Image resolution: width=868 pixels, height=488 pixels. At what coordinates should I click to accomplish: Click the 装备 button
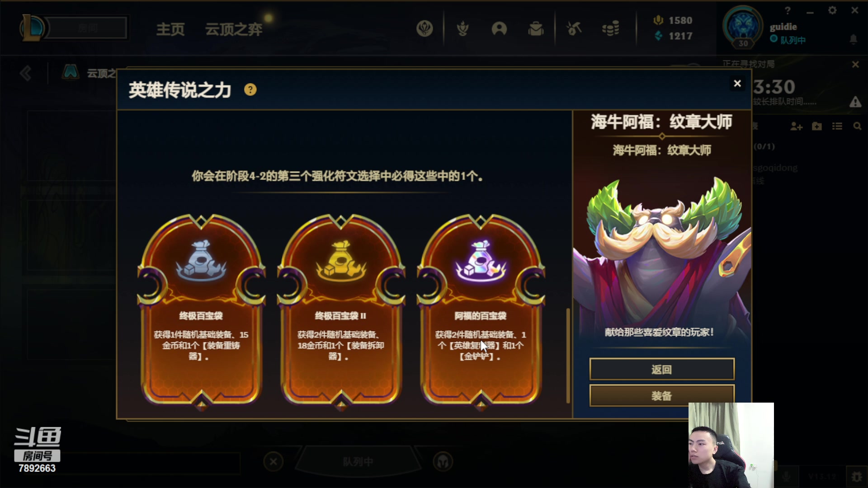pos(662,396)
